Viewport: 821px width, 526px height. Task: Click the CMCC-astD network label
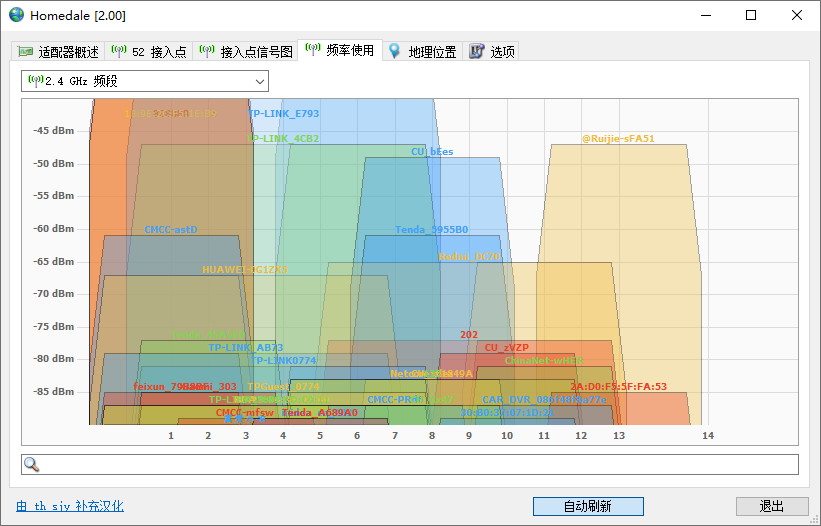point(171,230)
